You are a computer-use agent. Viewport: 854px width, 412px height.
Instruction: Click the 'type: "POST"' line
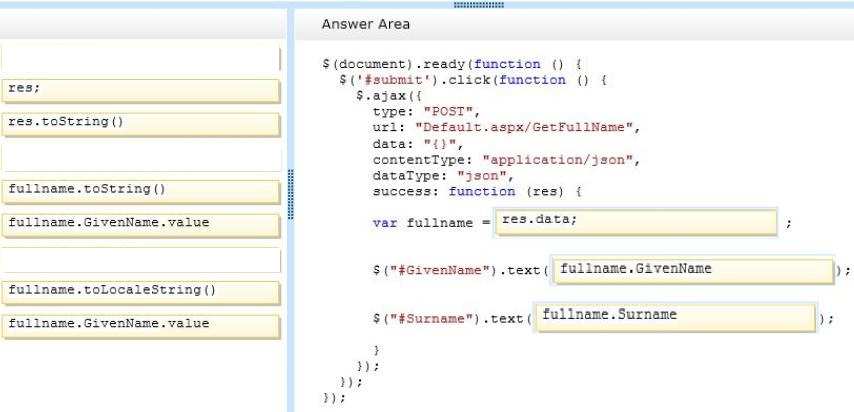point(426,112)
